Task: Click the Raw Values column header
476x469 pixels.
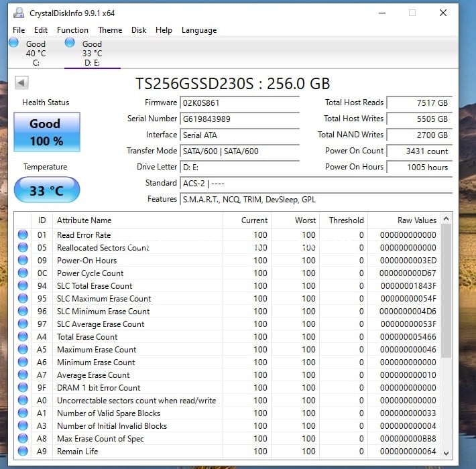Action: pos(404,220)
